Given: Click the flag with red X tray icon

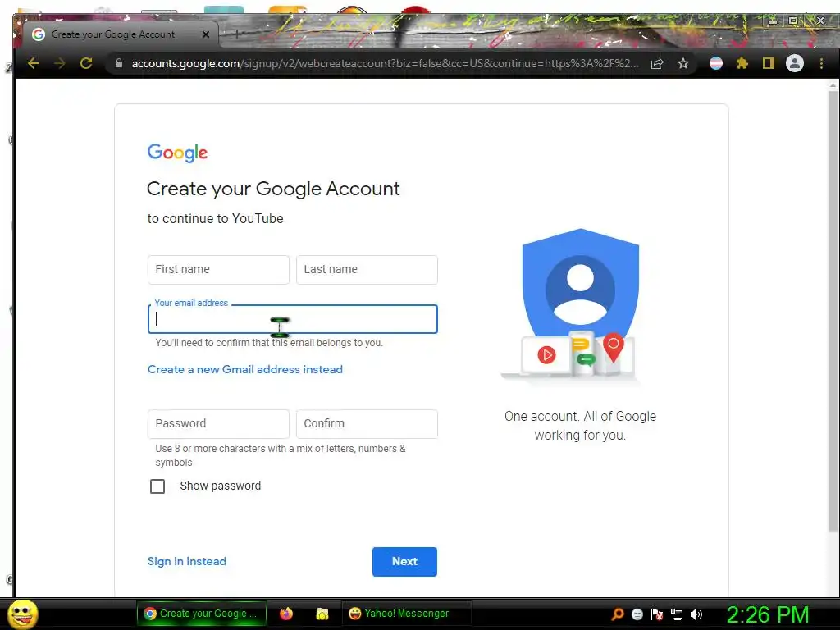Looking at the screenshot, I should [657, 614].
